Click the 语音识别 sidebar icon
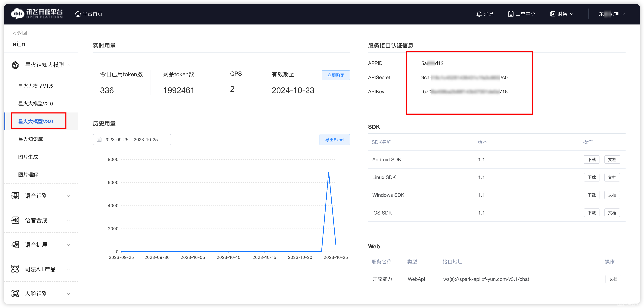This screenshot has height=308, width=644. (x=15, y=196)
